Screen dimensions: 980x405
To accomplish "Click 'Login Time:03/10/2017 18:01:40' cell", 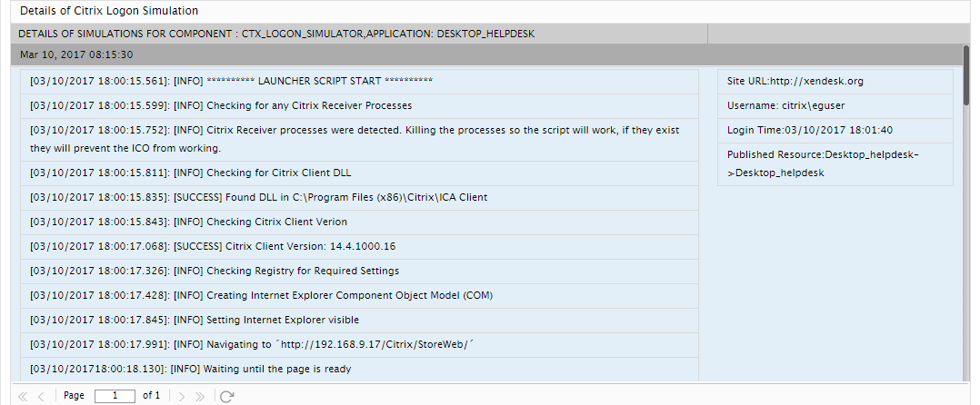I will tap(835, 131).
